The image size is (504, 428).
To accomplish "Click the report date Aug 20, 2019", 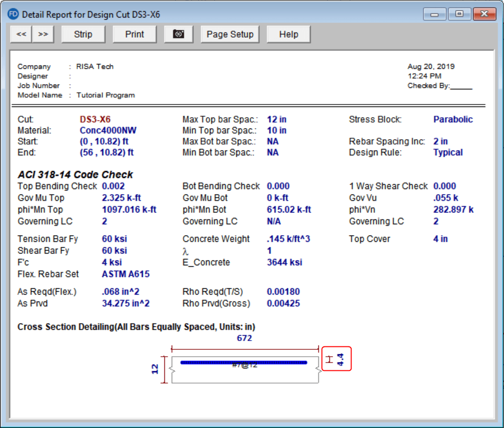I will 431,66.
